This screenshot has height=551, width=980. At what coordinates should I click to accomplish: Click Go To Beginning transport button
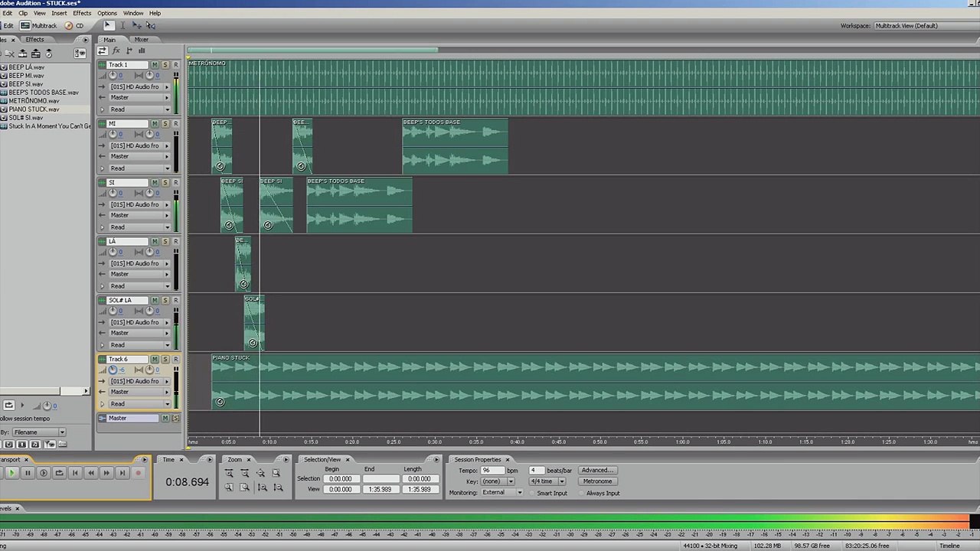[75, 473]
